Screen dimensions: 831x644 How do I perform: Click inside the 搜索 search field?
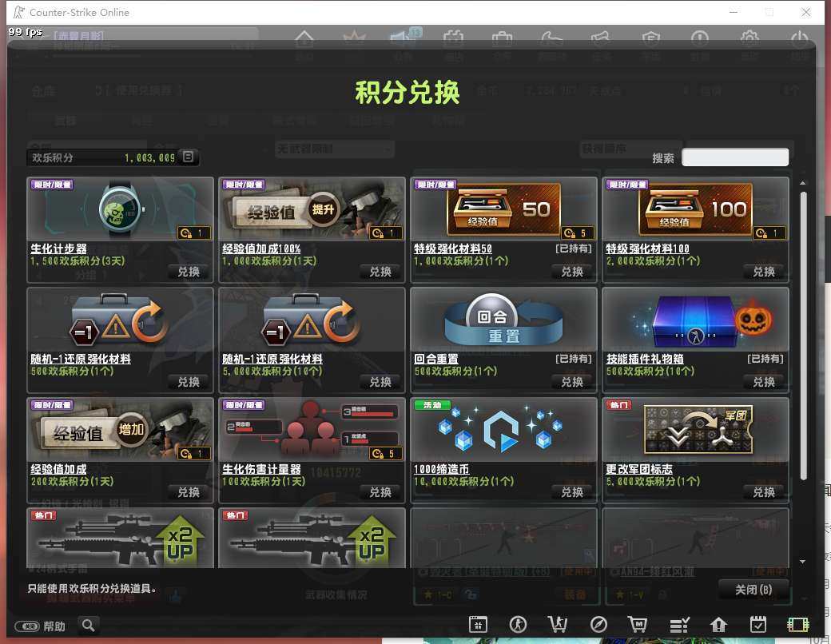click(734, 157)
